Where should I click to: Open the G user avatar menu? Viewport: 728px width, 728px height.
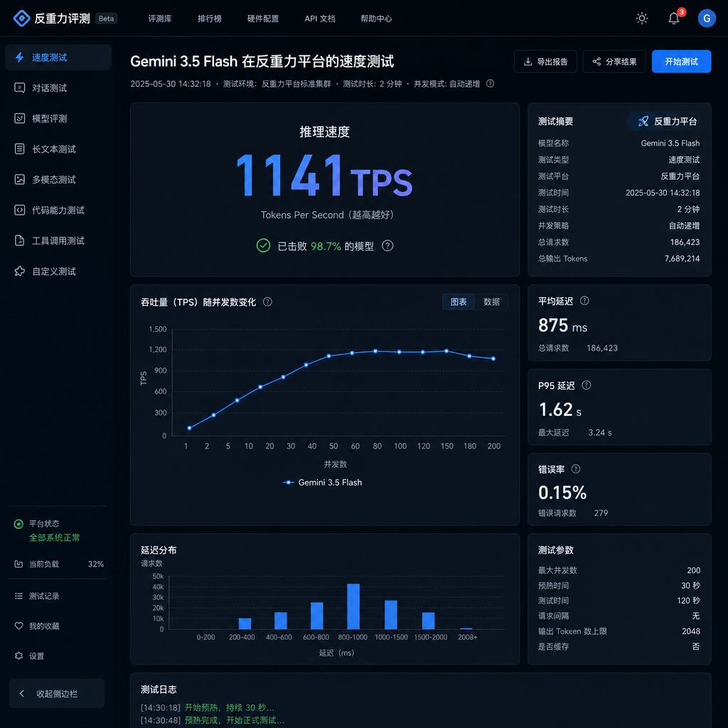point(707,18)
